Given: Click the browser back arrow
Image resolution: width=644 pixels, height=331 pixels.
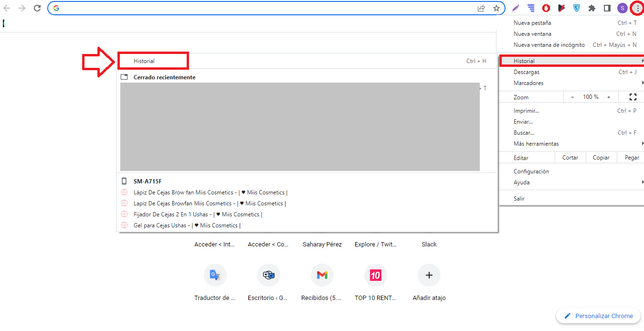Looking at the screenshot, I should (7, 8).
